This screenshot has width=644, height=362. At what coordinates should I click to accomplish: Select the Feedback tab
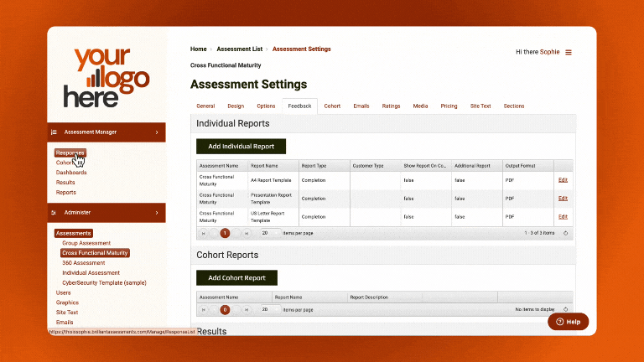(299, 106)
